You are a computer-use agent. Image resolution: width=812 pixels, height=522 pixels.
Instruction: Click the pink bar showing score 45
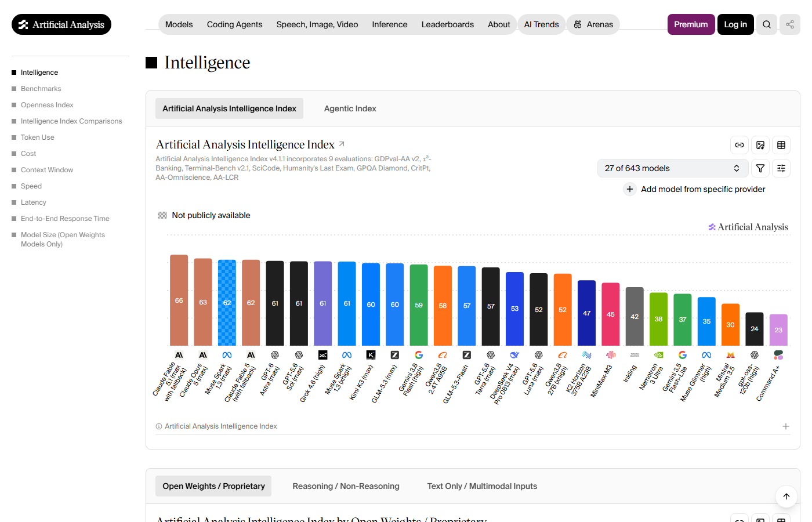click(x=611, y=314)
